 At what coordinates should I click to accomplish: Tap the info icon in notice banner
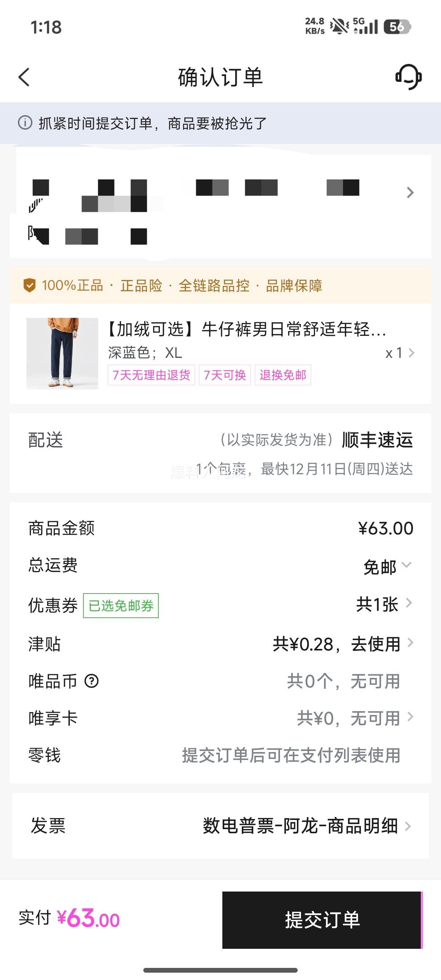pos(25,123)
